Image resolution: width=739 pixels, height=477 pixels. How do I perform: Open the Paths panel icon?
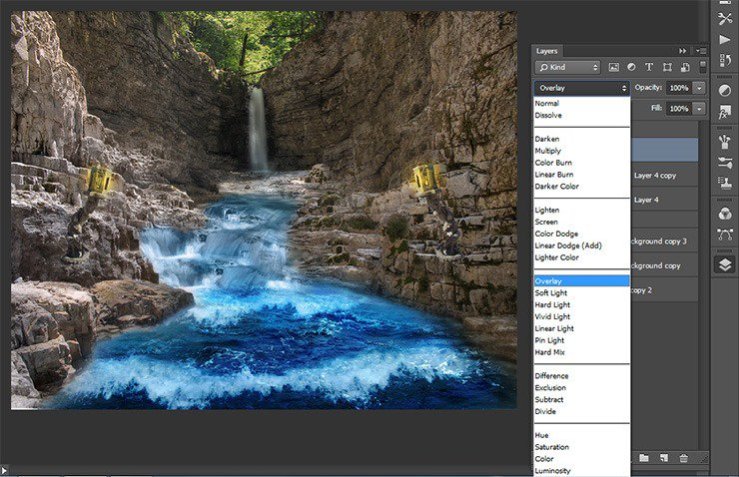point(724,235)
